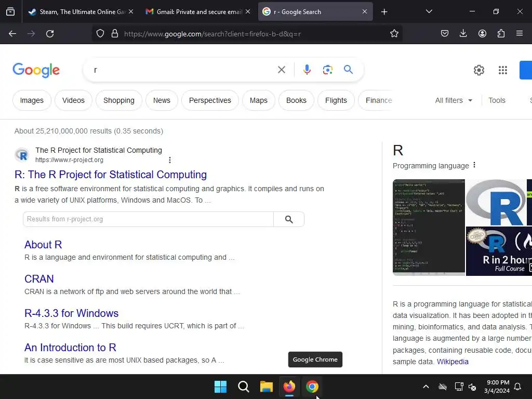Open the CRAN sitelink

[39, 279]
